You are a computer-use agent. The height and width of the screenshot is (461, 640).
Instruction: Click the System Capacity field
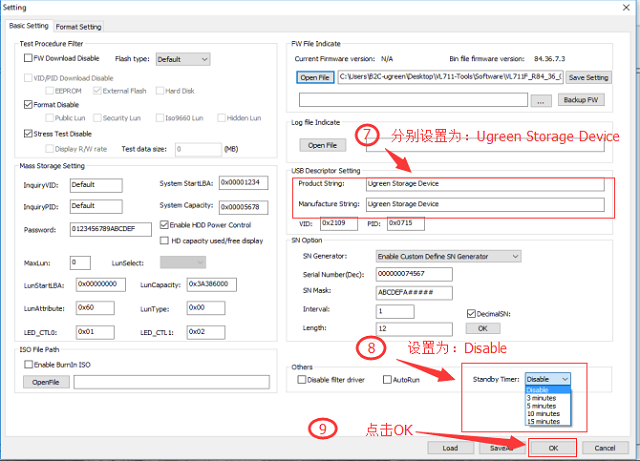[x=243, y=207]
